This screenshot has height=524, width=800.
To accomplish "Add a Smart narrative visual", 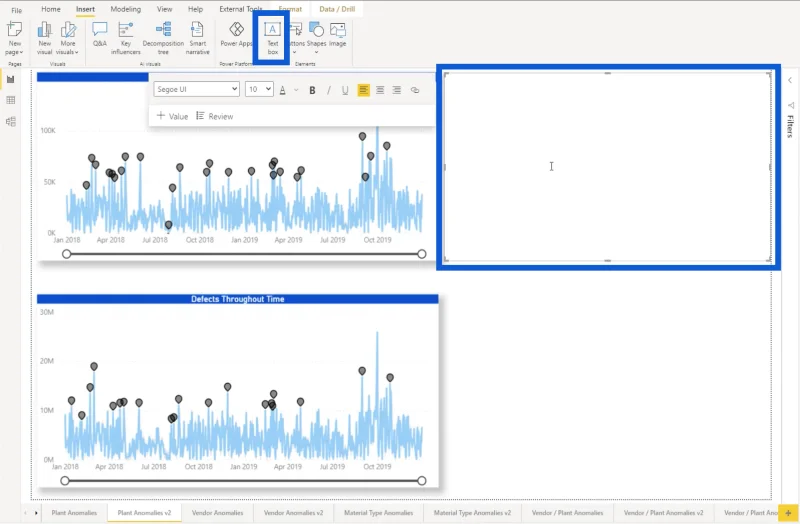I will pos(197,38).
